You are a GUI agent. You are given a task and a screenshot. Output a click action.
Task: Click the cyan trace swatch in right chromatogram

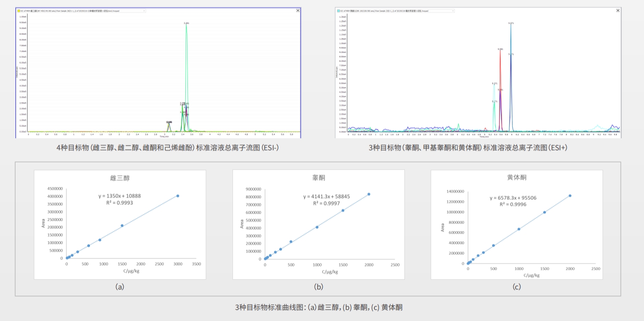339,11
